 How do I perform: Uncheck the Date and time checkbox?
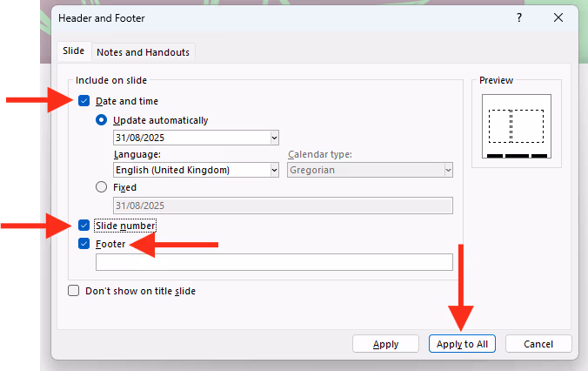pyautogui.click(x=84, y=101)
